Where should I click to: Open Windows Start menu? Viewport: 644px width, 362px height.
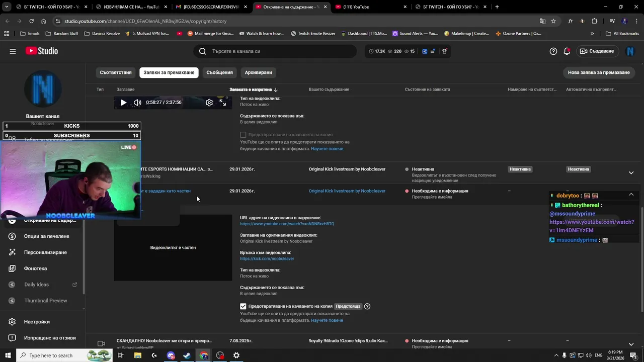pos(8,355)
